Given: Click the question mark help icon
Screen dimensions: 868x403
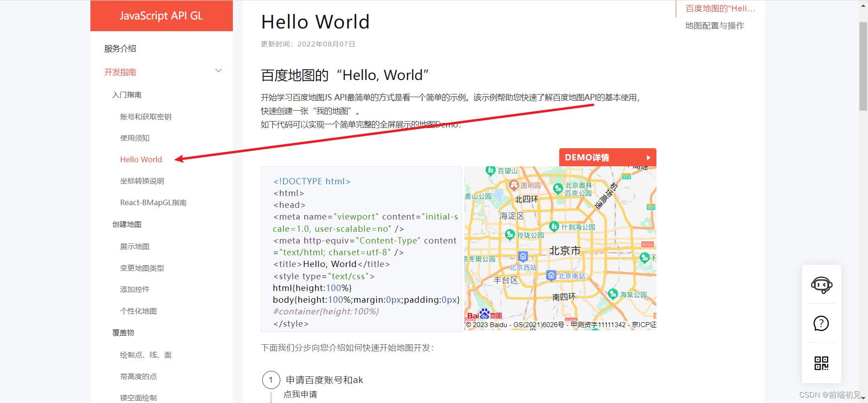Looking at the screenshot, I should pyautogui.click(x=821, y=323).
